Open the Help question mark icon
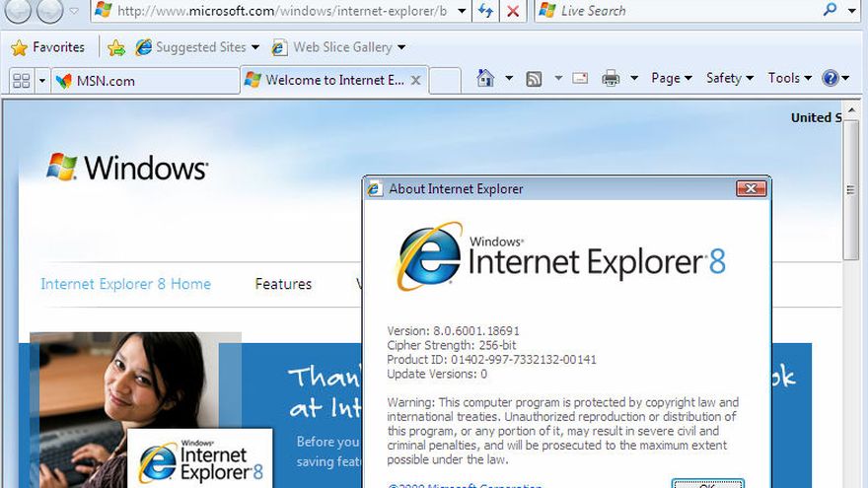Viewport: 868px width, 488px height. (831, 78)
